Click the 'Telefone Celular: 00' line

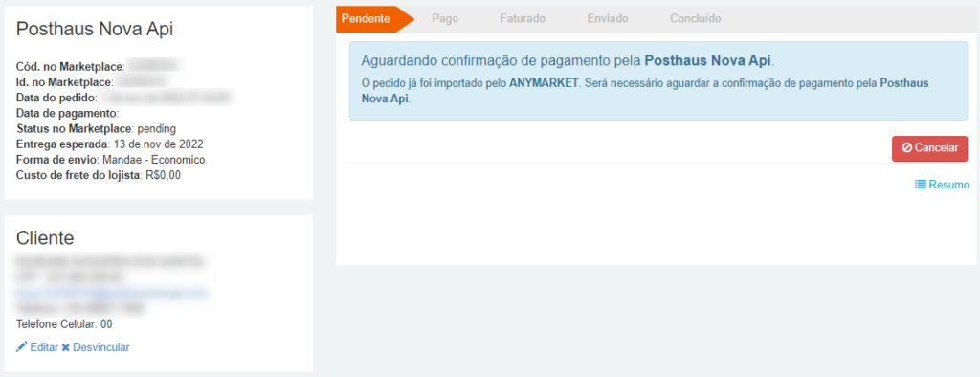[x=64, y=324]
